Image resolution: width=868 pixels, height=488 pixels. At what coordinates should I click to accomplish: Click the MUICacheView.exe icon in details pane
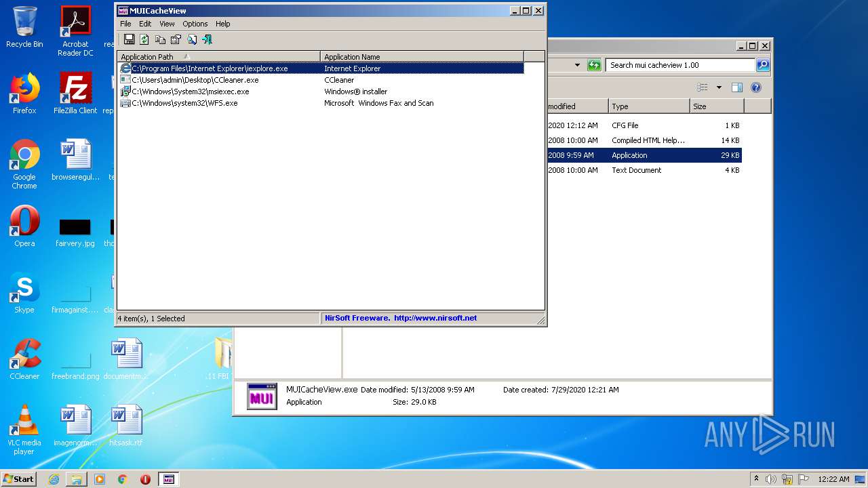262,396
